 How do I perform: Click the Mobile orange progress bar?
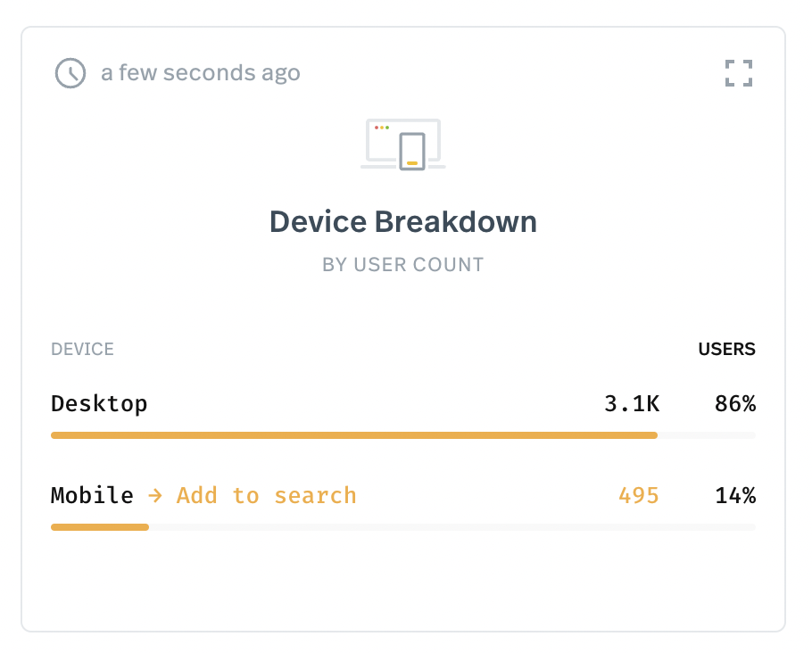coord(100,527)
